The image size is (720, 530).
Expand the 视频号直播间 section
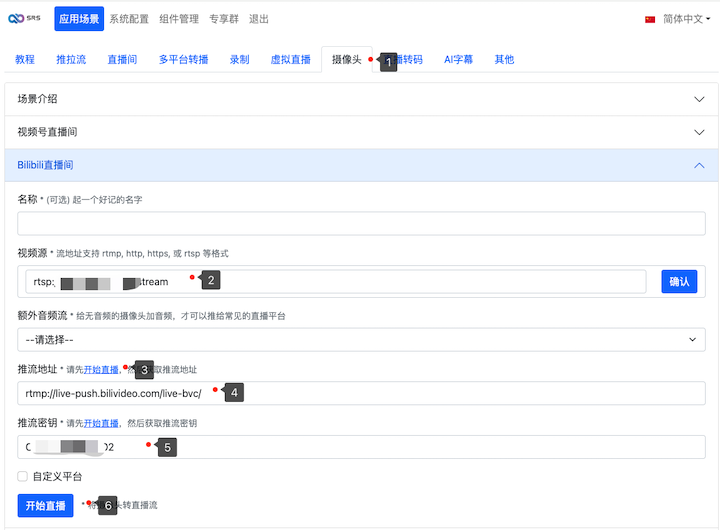click(x=361, y=132)
